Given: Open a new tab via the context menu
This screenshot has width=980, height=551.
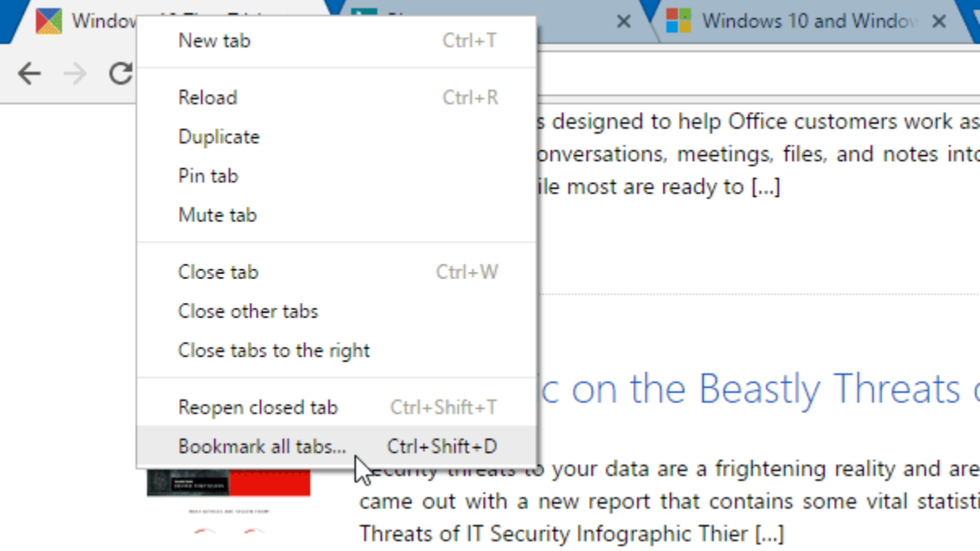Looking at the screenshot, I should 214,40.
